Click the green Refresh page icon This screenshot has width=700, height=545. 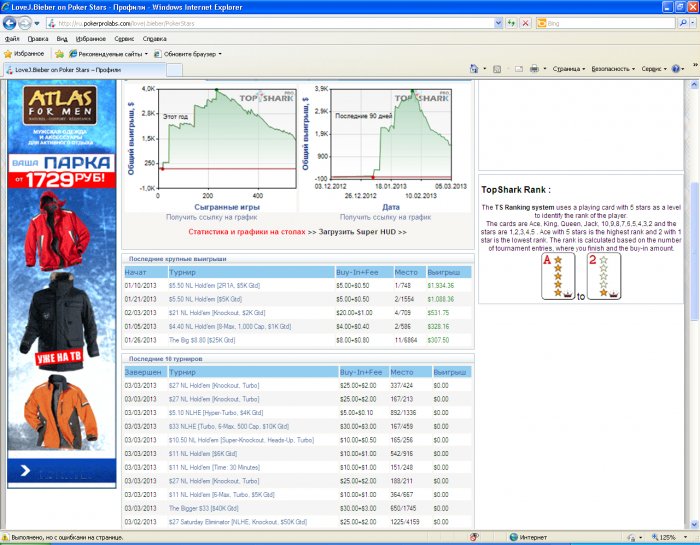tap(511, 24)
